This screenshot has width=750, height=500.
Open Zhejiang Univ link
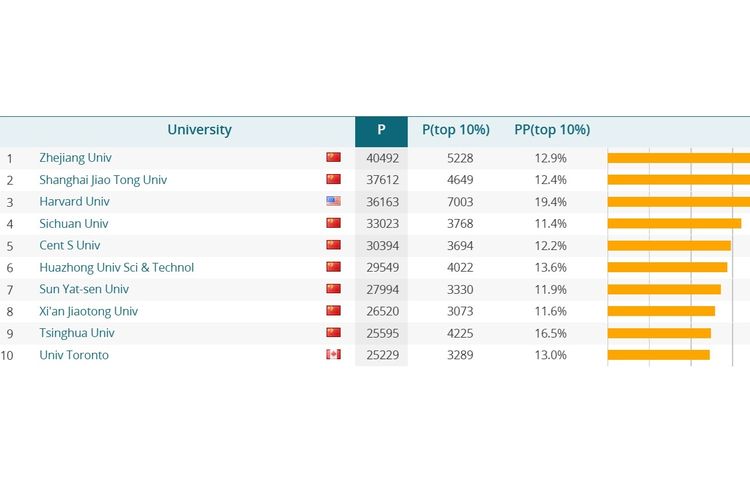(75, 158)
